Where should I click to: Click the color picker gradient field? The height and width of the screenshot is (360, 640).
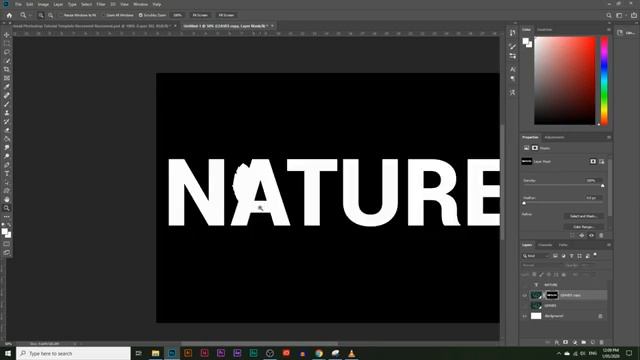point(565,80)
